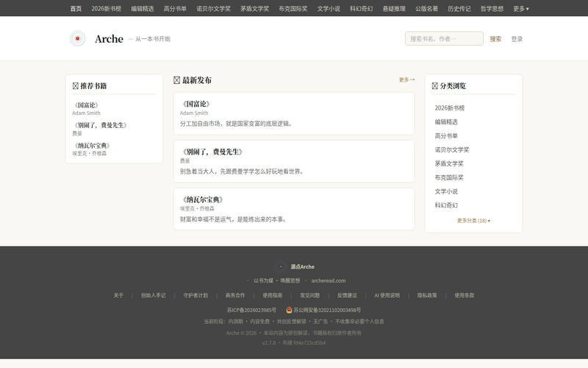This screenshot has width=588, height=368.
Task: Click the police badge icon beside 苏公网安备
Action: [289, 310]
